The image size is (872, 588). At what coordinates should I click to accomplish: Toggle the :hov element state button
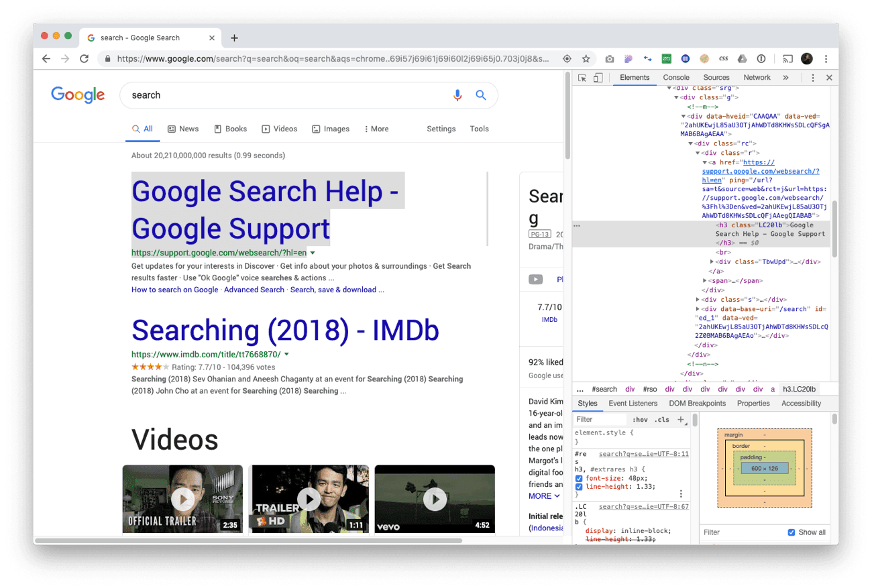pos(639,420)
